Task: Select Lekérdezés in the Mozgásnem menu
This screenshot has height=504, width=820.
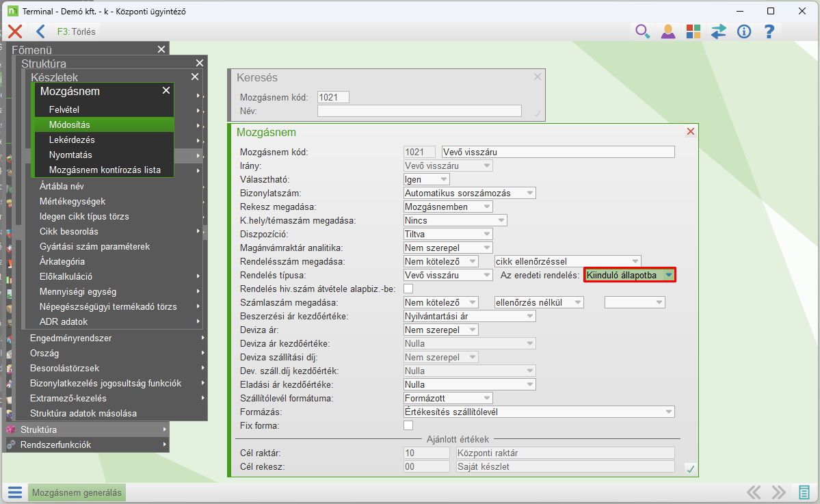Action: point(72,140)
